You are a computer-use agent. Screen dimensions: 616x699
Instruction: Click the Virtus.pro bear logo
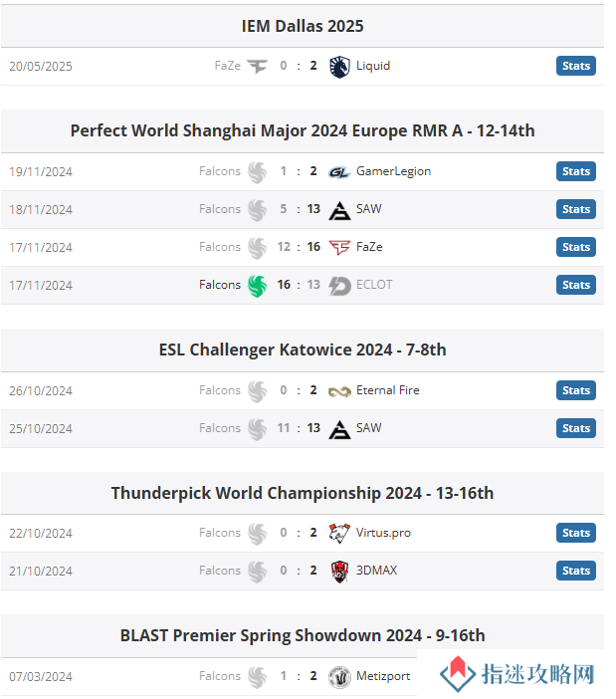tap(339, 534)
